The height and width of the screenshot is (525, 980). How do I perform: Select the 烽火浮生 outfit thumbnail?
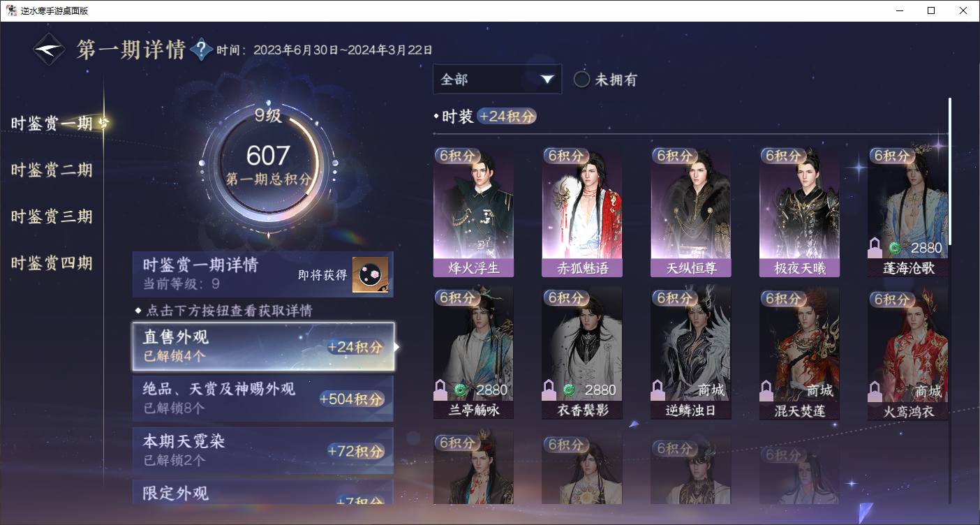[473, 212]
